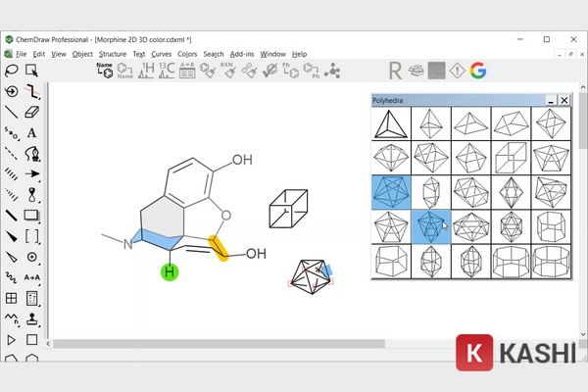
Task: Select the Brackets tool
Action: click(32, 236)
